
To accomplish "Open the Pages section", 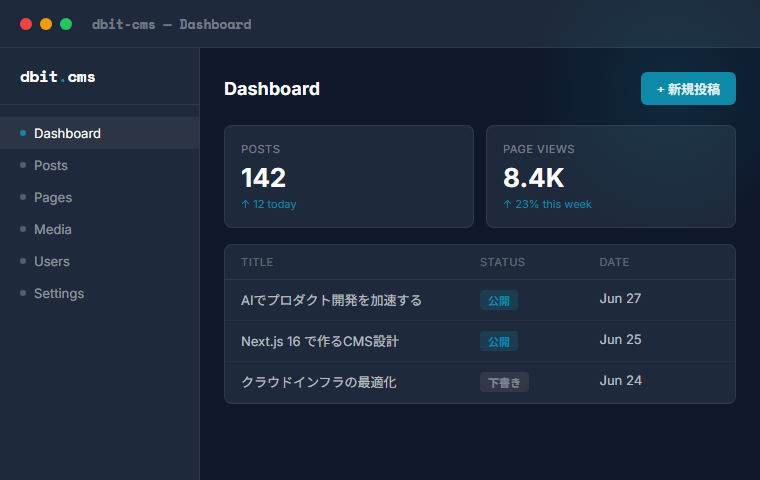I will [99, 197].
